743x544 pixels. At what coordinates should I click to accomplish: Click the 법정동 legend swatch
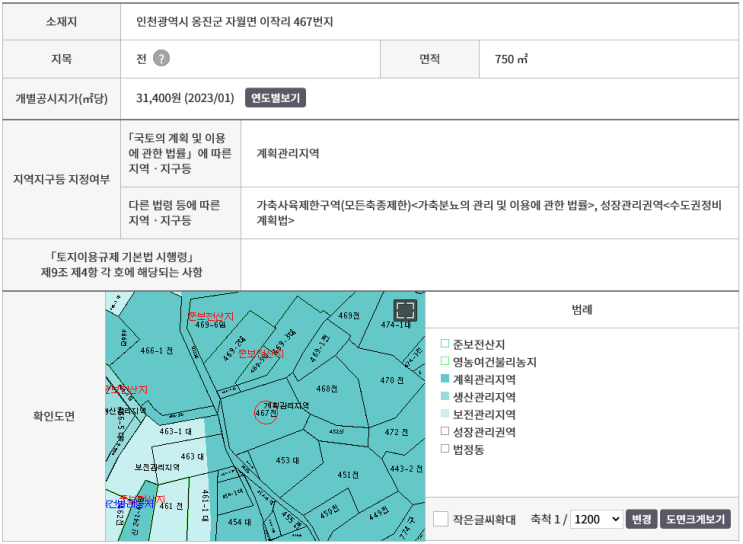(444, 449)
